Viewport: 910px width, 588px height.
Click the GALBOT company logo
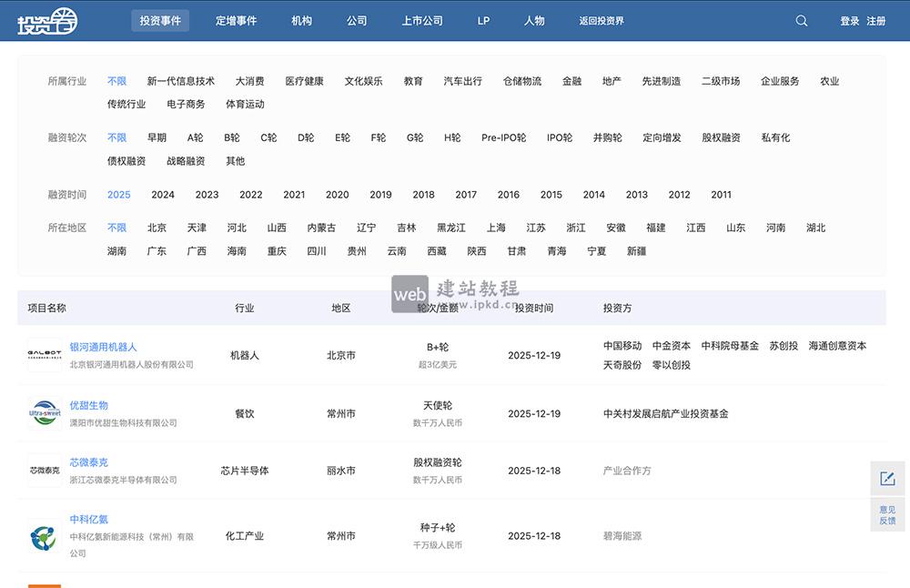pos(45,355)
